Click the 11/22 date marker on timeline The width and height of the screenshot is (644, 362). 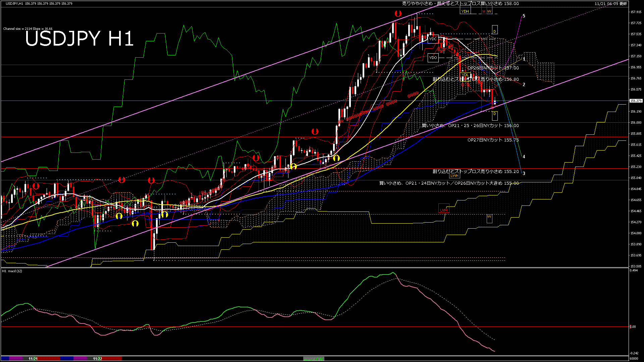point(97,359)
